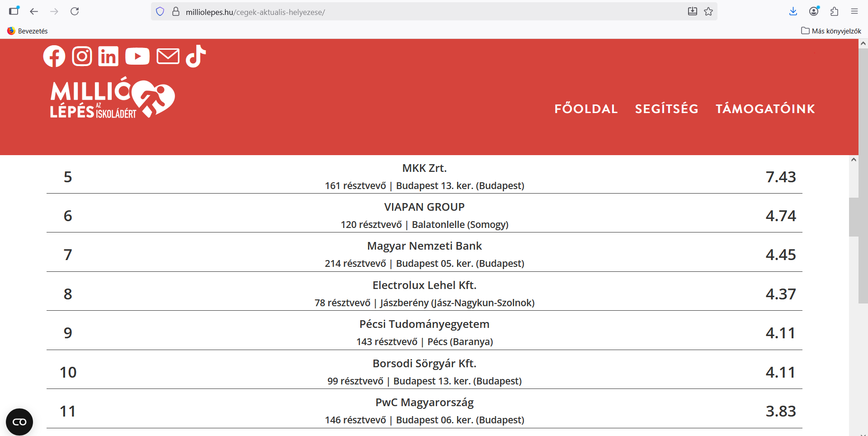Open the TikTok icon link
This screenshot has height=436, width=868.
196,57
